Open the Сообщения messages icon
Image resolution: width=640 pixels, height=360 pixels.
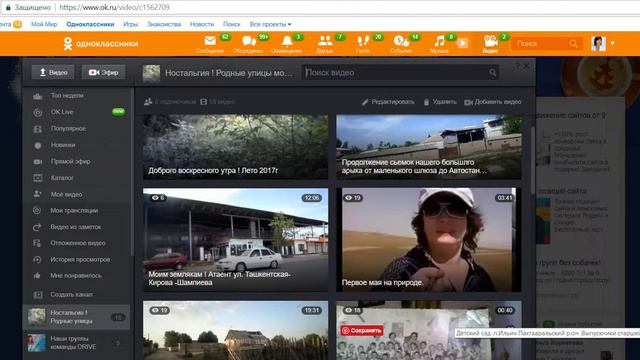coord(210,44)
